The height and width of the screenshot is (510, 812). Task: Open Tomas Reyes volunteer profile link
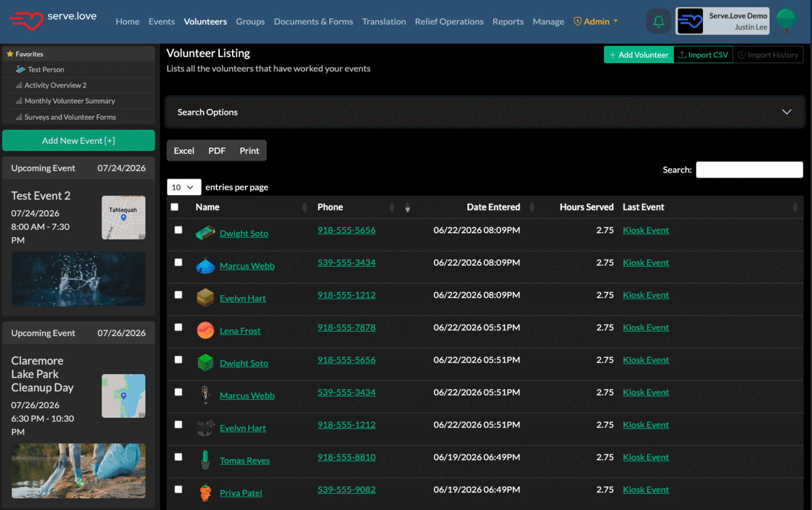(245, 461)
